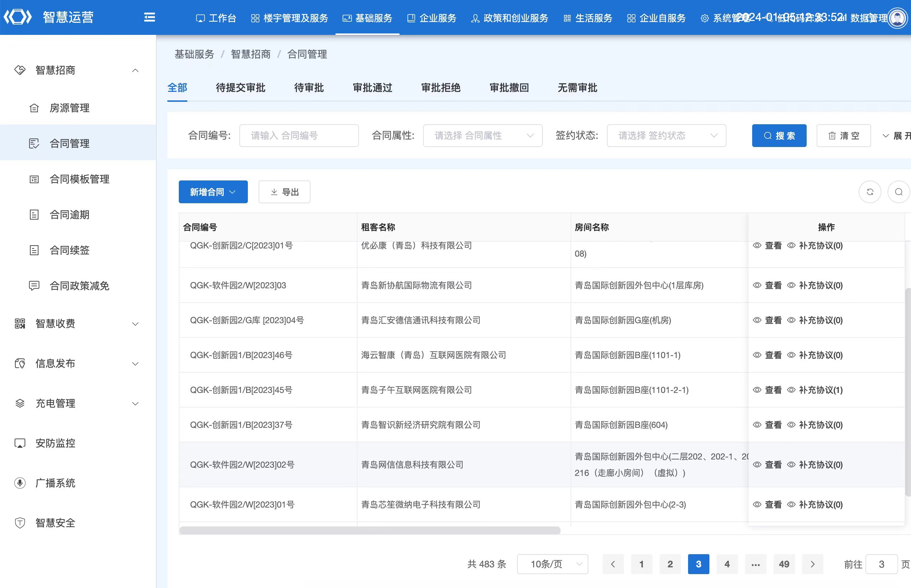This screenshot has width=911, height=588.
Task: Open 楼宇管理及服务 menu
Action: (x=289, y=18)
